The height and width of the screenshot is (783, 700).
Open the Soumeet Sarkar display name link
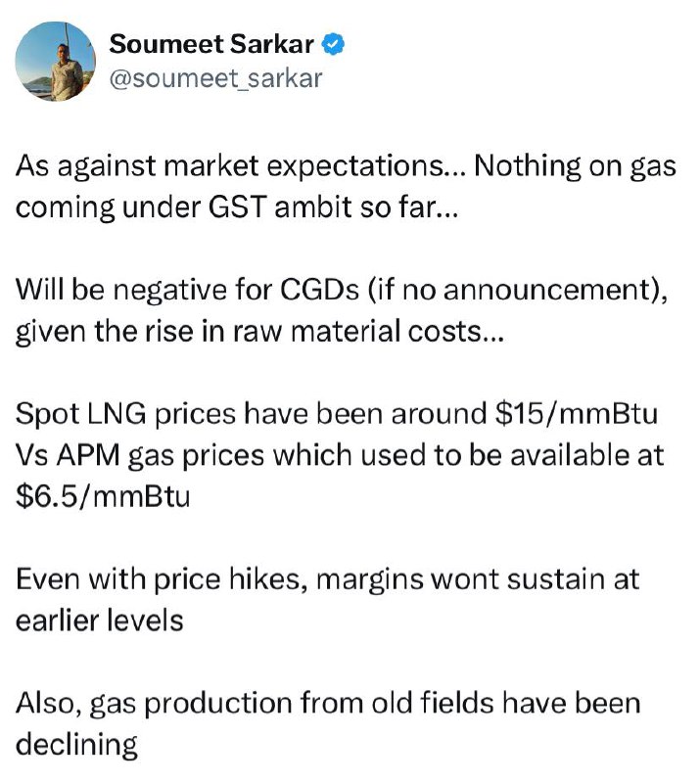coord(211,44)
